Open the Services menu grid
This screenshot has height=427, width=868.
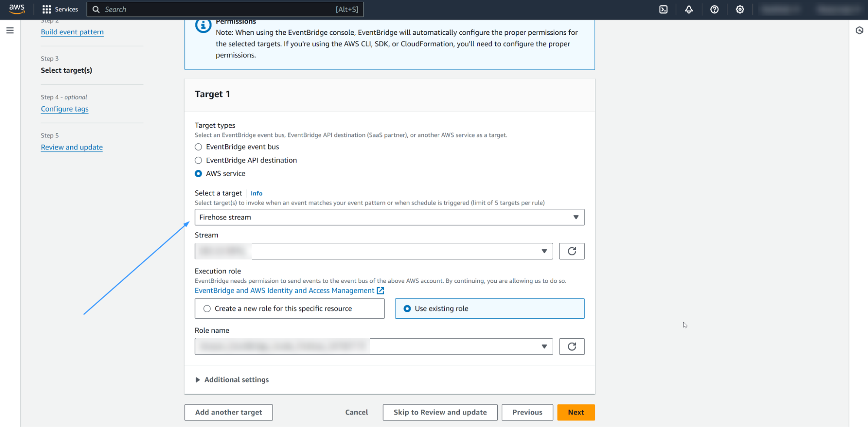click(x=59, y=9)
